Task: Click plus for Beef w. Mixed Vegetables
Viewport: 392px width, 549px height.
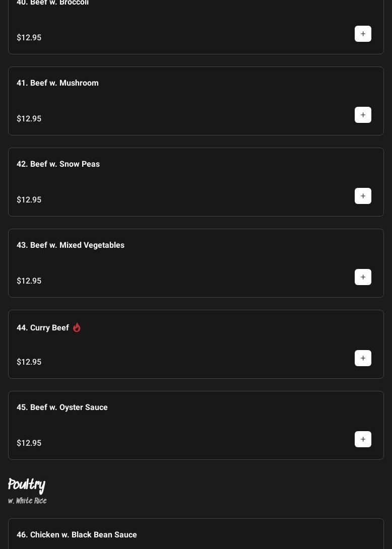Action: click(363, 277)
